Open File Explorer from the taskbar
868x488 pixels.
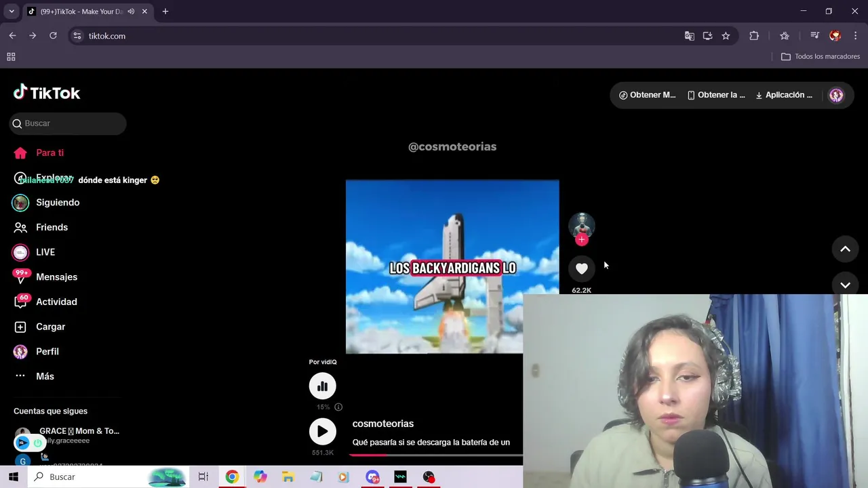click(x=288, y=477)
